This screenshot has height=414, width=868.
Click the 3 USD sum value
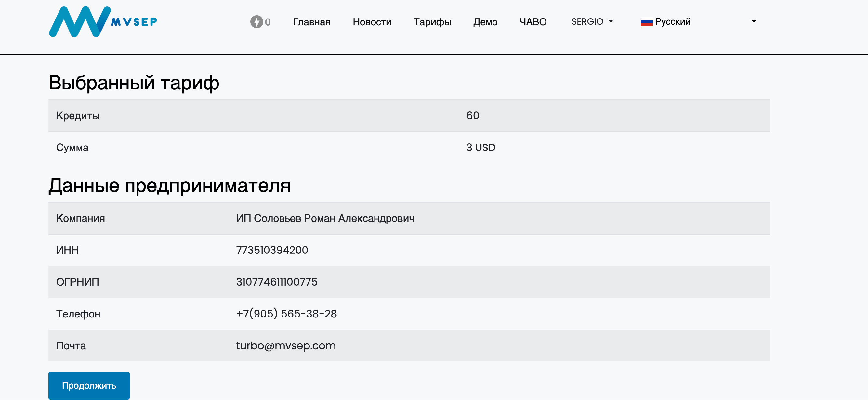point(480,147)
